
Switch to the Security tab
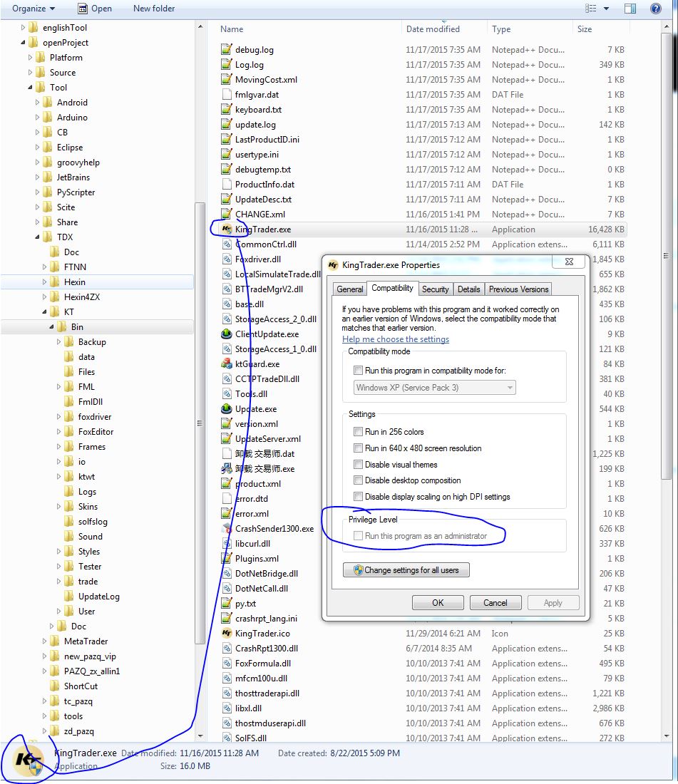click(435, 289)
